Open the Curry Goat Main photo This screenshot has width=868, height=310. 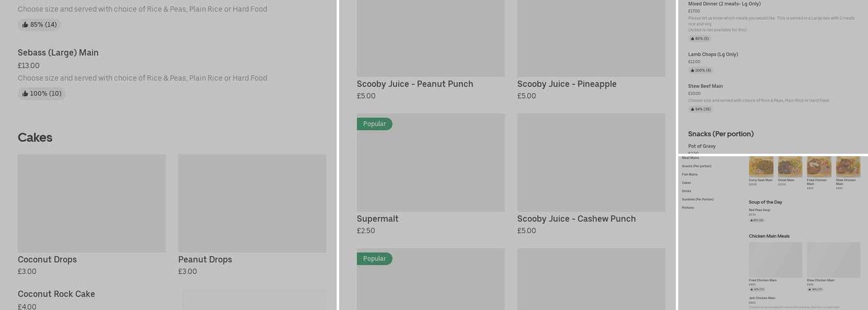(x=761, y=167)
